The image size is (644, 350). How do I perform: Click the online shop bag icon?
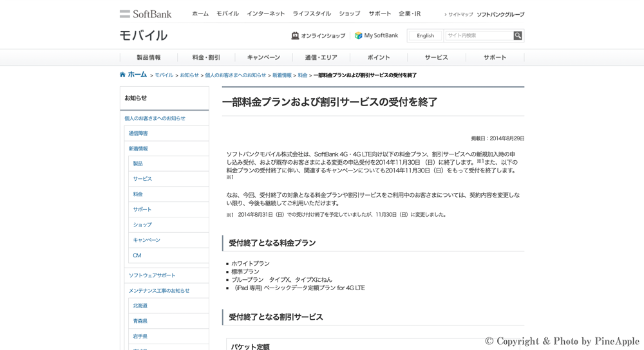[x=295, y=35]
